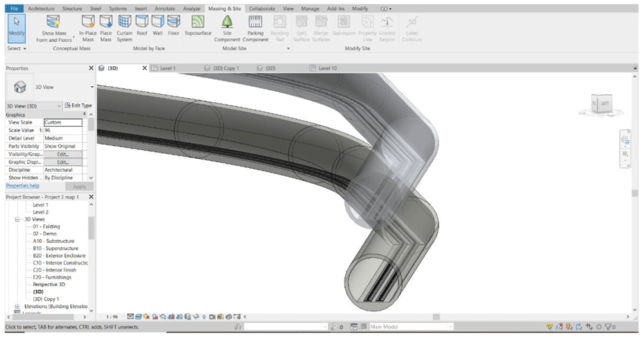Screen dimensions: 644x337
Task: Click Edit button for Visibility/Graphics
Action: 62,154
